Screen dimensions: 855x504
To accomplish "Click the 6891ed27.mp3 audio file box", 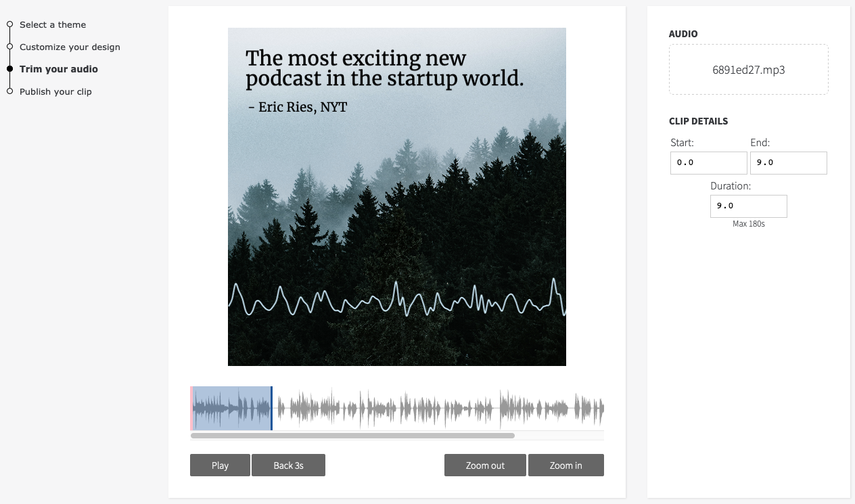I will [748, 70].
